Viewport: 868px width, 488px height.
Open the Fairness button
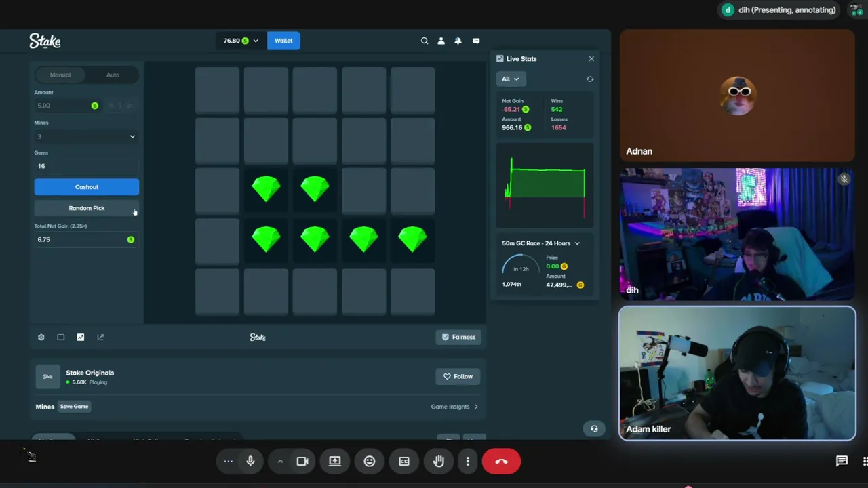click(458, 337)
